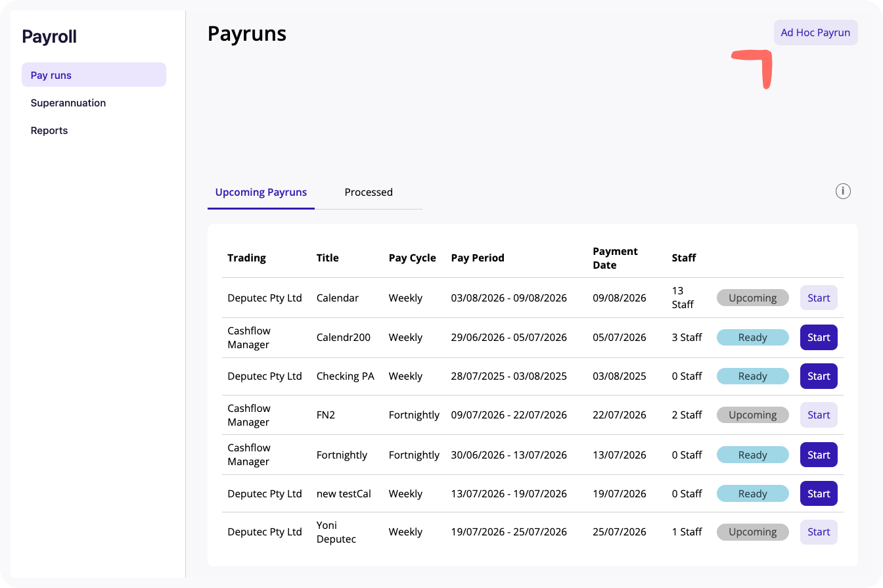
Task: Click pay period '13/07/2026 - 19/07/2026'
Action: (509, 493)
